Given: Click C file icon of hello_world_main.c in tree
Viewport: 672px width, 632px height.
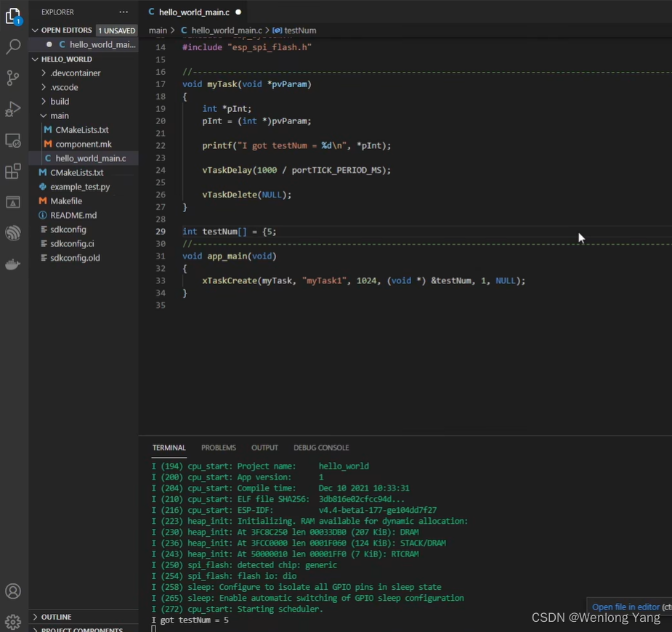Looking at the screenshot, I should 48,158.
